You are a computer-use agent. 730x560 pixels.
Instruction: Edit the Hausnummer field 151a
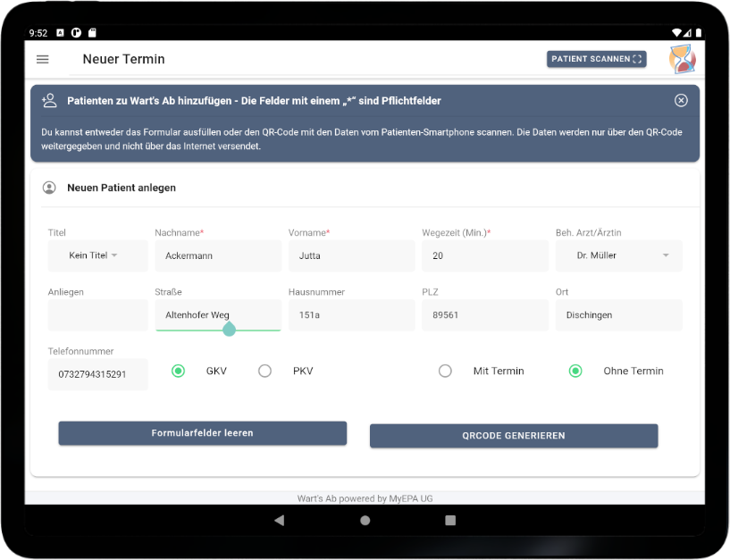pos(351,315)
